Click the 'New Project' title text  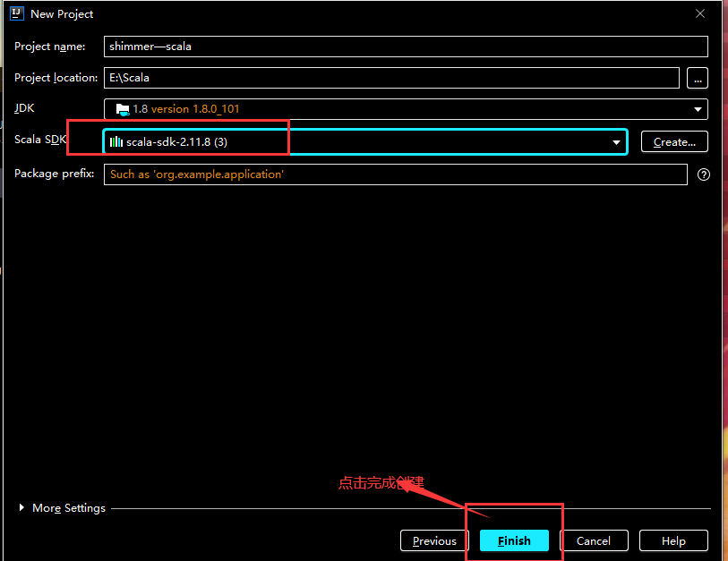point(62,14)
